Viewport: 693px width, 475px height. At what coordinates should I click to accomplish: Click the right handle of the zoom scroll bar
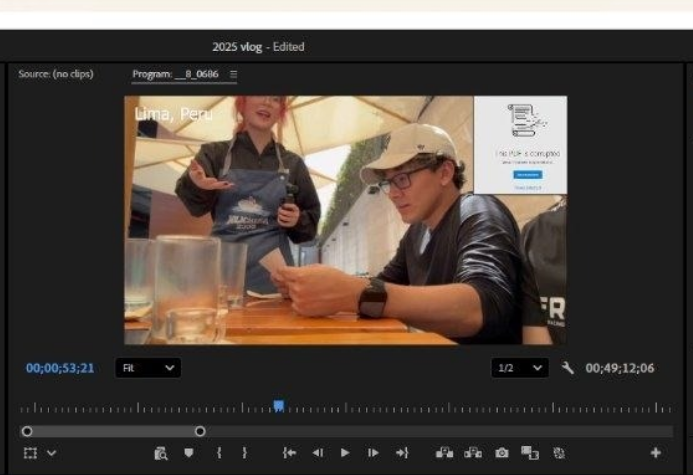pyautogui.click(x=200, y=431)
